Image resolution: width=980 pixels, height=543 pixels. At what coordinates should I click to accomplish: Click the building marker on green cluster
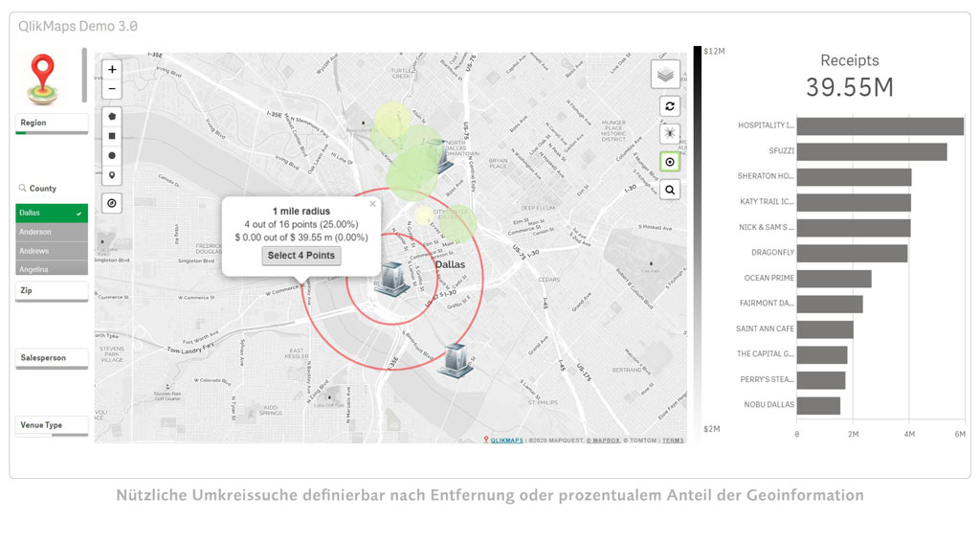[442, 156]
